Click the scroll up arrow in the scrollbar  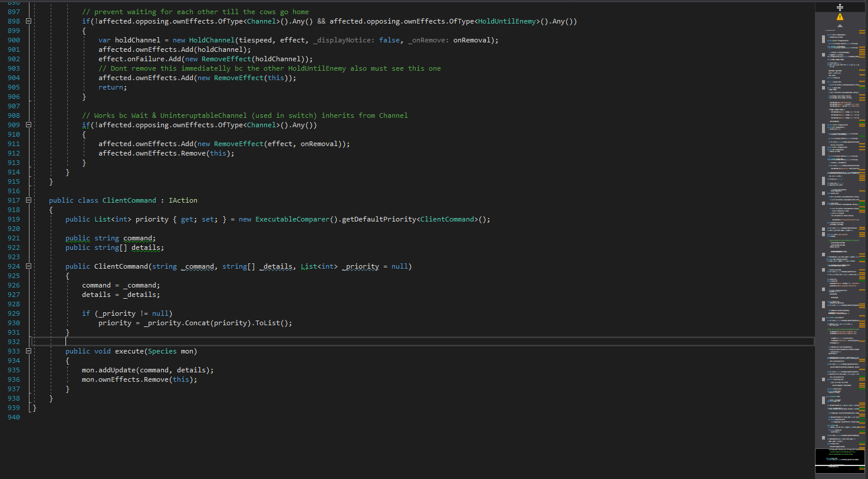coord(840,26)
